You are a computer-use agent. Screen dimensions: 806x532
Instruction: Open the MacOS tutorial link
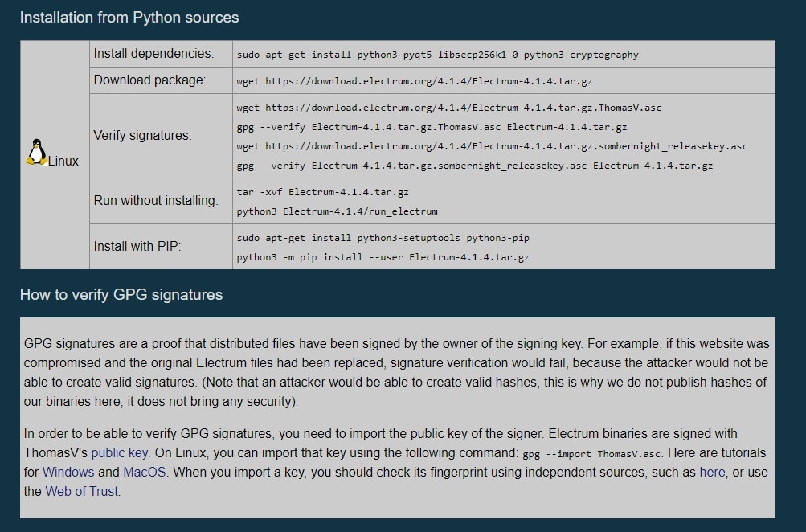[145, 472]
